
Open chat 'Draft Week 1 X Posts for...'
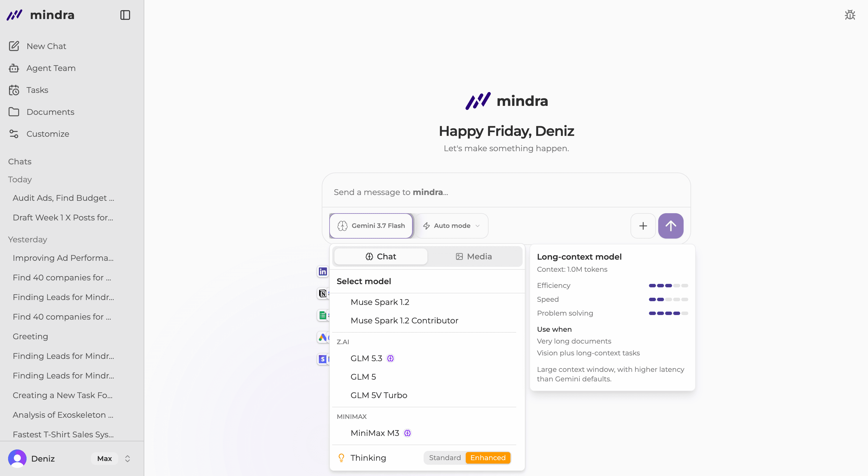point(63,218)
